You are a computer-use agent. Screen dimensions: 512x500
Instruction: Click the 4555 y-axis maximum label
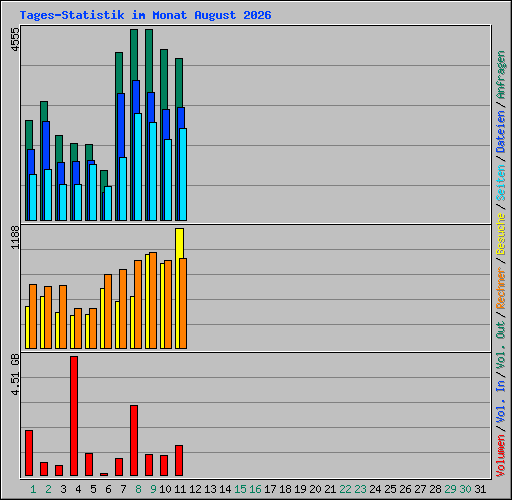coord(15,40)
